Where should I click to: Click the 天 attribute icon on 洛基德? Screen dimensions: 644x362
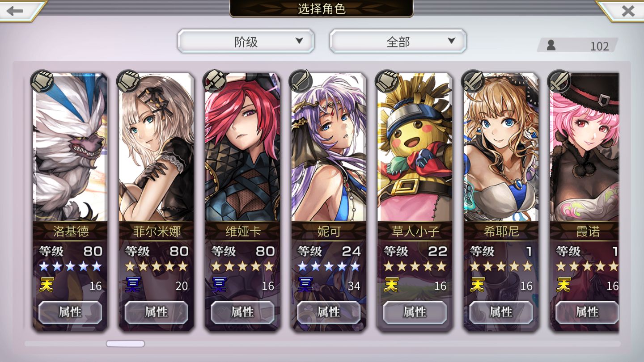tap(46, 285)
